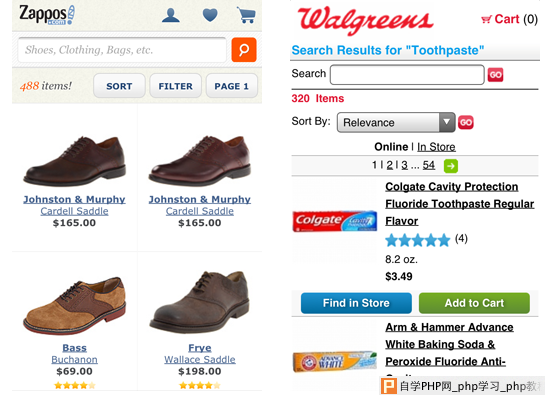Open the Zappos heart favorites icon
This screenshot has height=400, width=550.
pos(210,15)
